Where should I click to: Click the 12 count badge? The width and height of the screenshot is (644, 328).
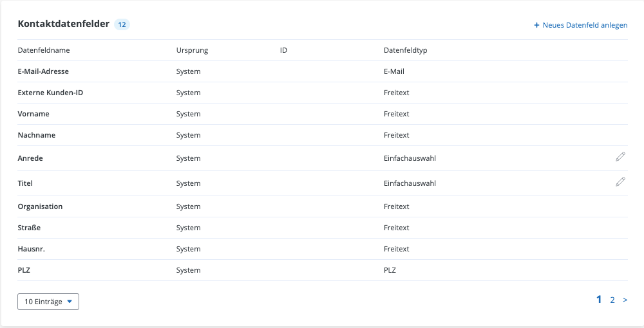pyautogui.click(x=122, y=24)
